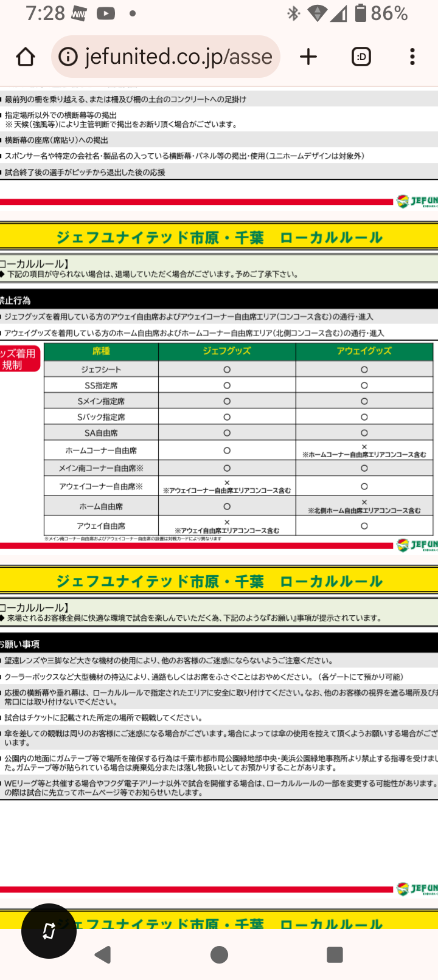The image size is (438, 980).
Task: Select the 席種 column header
Action: [x=101, y=351]
